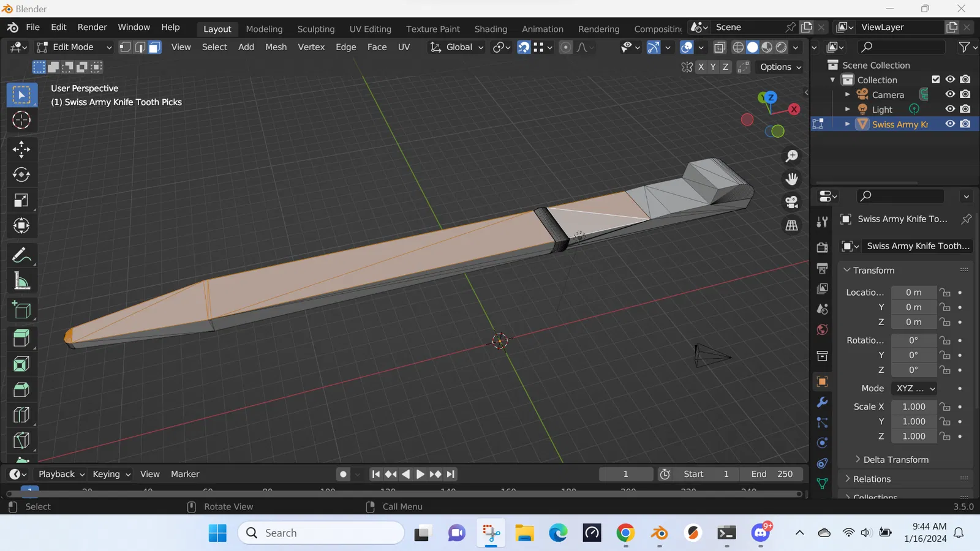Switch to the Sculpting workspace tab
The height and width of the screenshot is (551, 980).
tap(315, 29)
